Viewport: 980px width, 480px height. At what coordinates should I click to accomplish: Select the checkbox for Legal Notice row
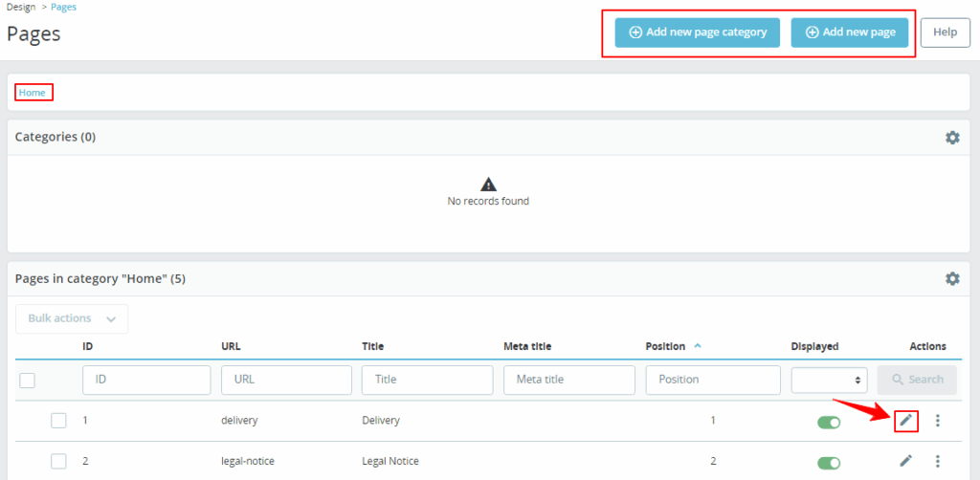(x=58, y=461)
